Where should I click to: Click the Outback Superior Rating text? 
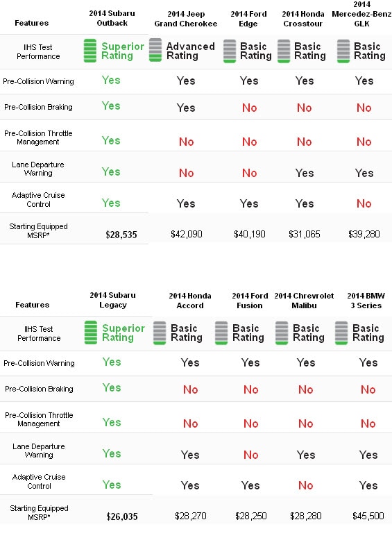point(122,51)
